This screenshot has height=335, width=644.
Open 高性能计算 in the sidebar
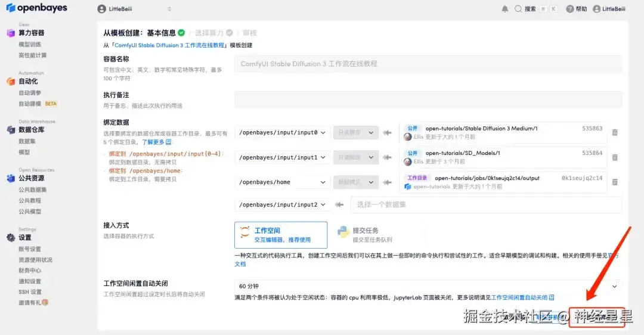(x=32, y=55)
